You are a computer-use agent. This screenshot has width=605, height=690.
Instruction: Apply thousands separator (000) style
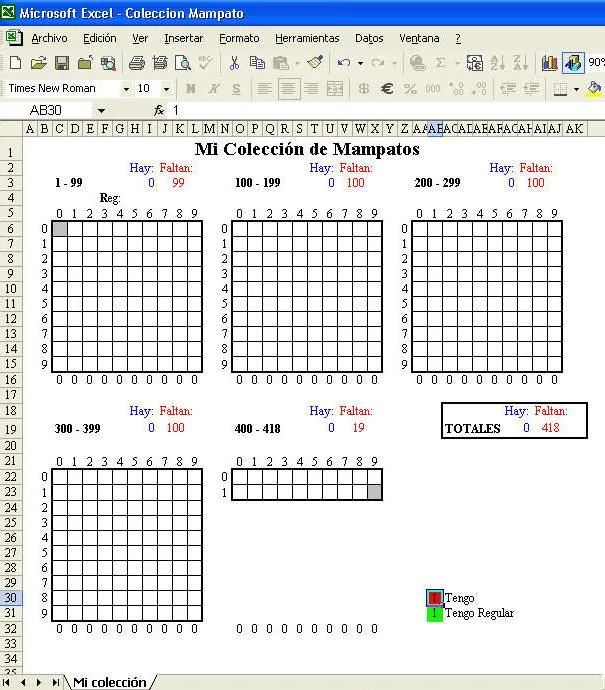(433, 88)
